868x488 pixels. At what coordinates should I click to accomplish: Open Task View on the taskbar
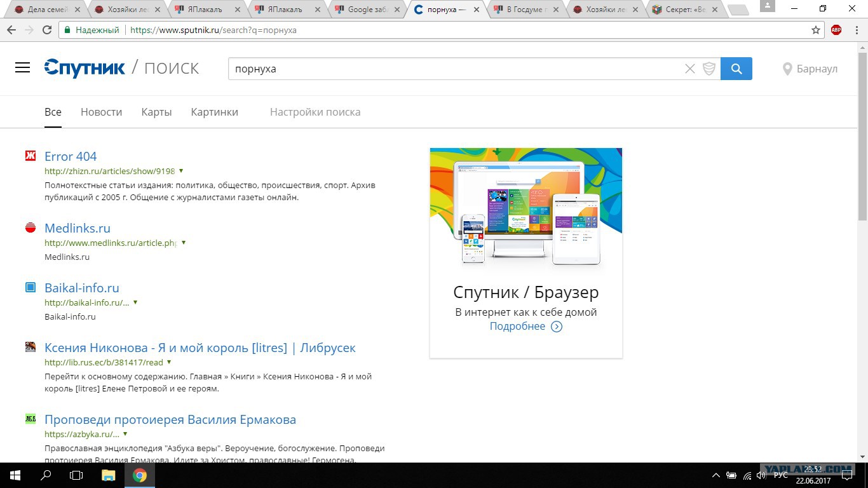tap(76, 475)
